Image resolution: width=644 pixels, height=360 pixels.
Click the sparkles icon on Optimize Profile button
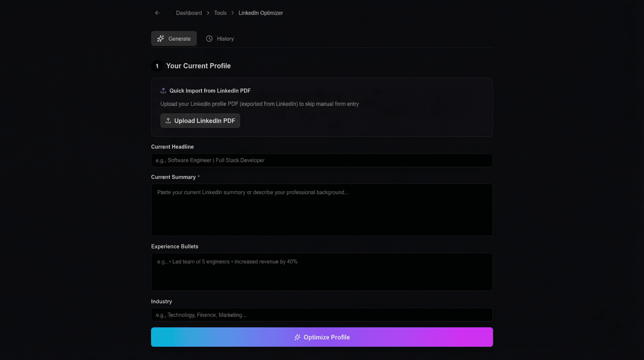(297, 337)
